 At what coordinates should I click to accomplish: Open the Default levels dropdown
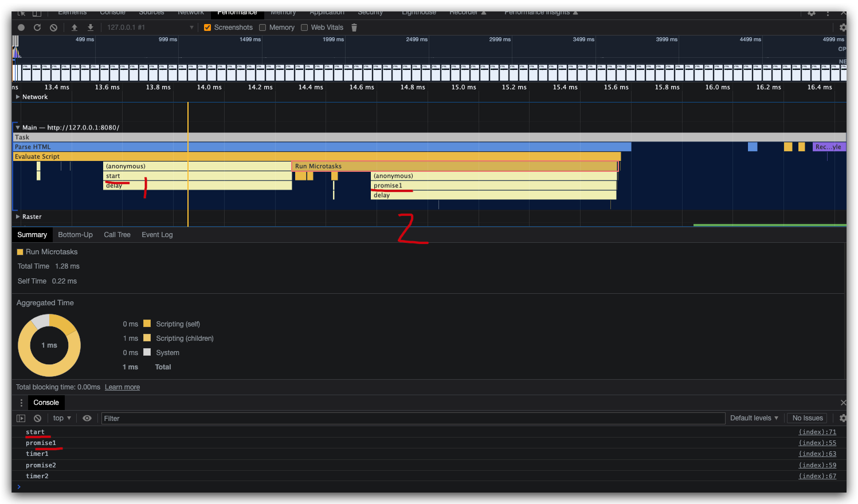point(754,418)
